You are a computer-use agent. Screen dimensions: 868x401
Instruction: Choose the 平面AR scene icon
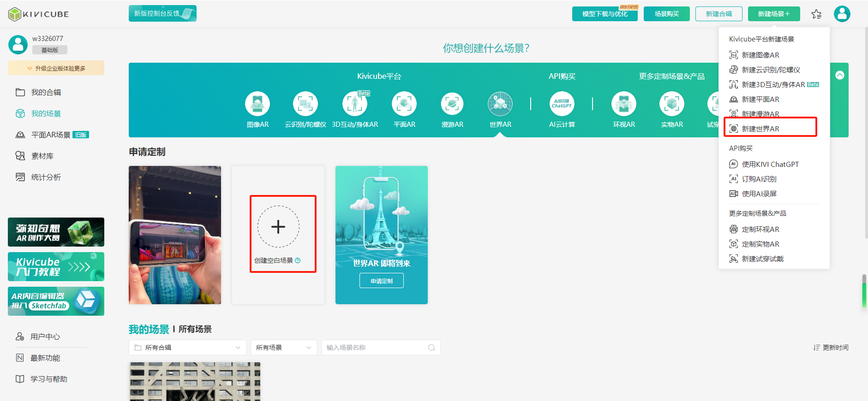click(404, 104)
